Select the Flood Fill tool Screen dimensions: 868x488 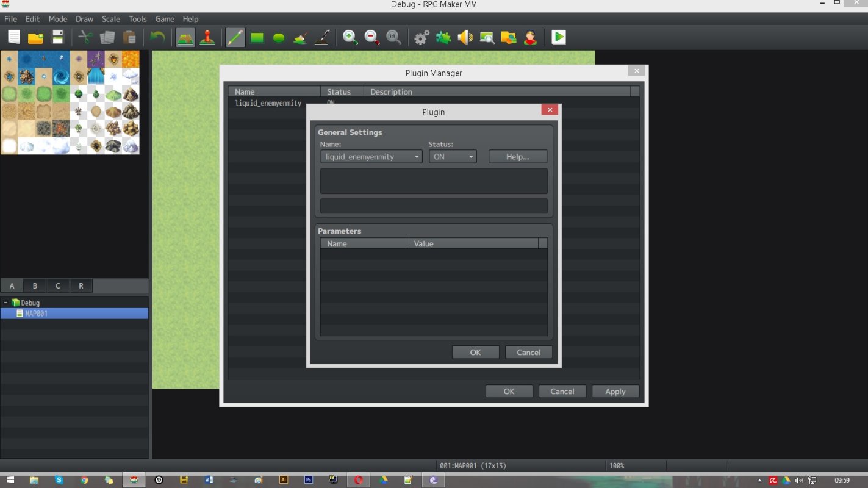tap(300, 37)
